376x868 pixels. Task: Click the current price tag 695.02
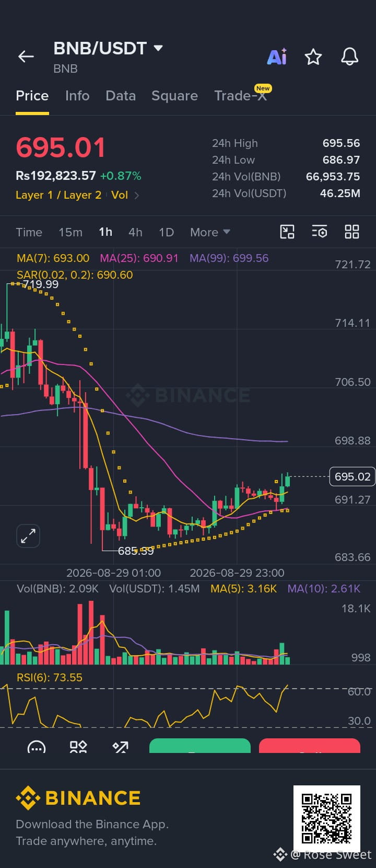click(x=352, y=477)
